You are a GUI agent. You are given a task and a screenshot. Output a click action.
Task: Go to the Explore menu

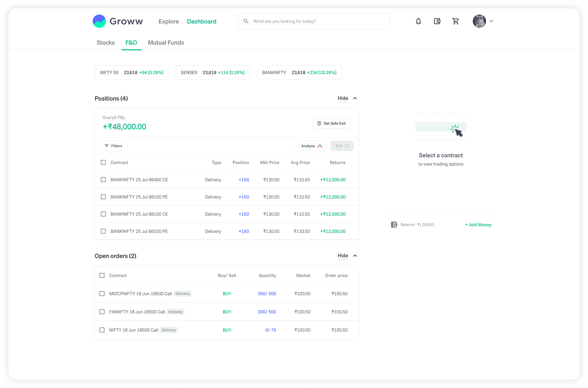coord(168,22)
